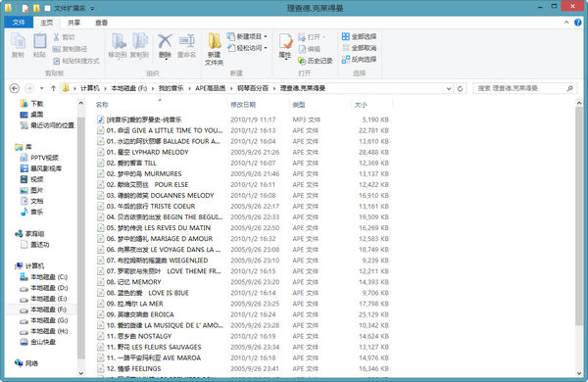Click the file list vertical scrollbar
The image size is (588, 382).
(x=579, y=215)
